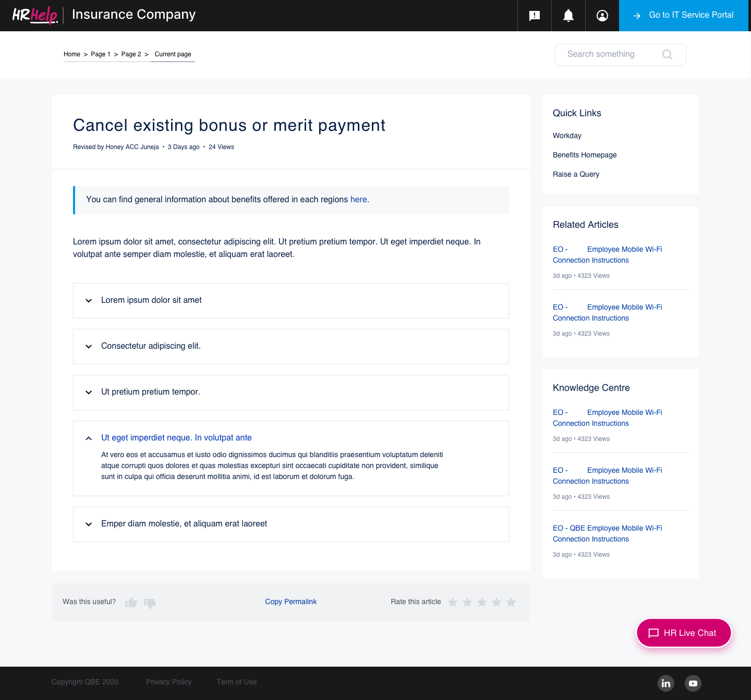The image size is (751, 700).
Task: Go to Home in the breadcrumb
Action: point(72,54)
